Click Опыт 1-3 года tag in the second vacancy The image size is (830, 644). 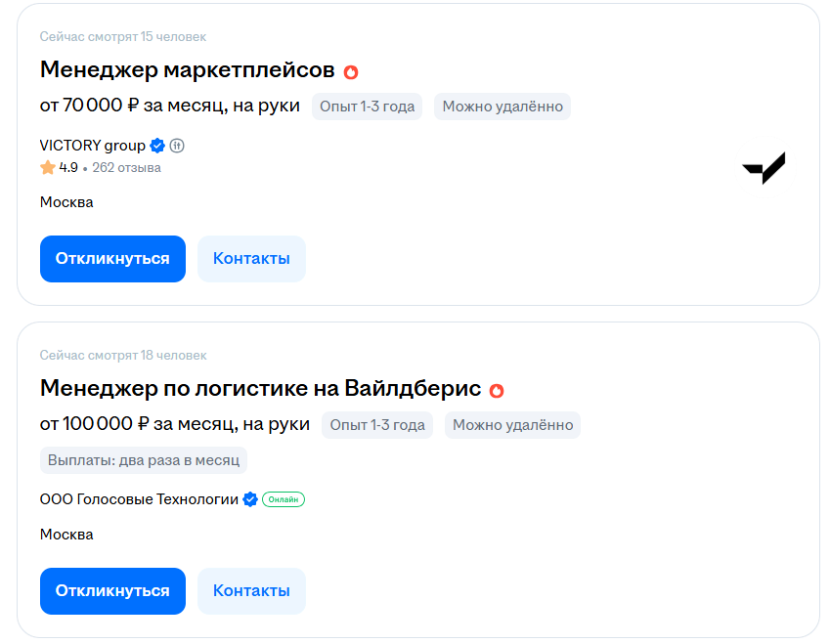[x=377, y=425]
